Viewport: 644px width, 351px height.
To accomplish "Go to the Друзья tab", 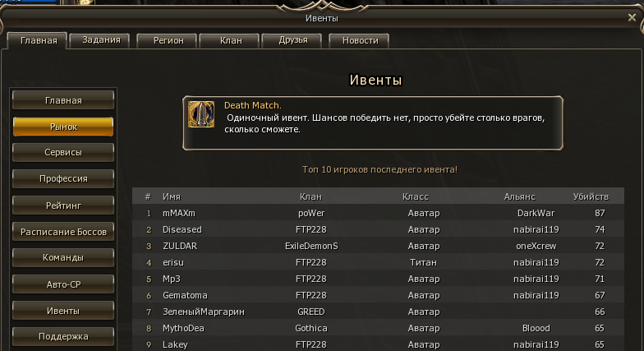I will pos(292,40).
